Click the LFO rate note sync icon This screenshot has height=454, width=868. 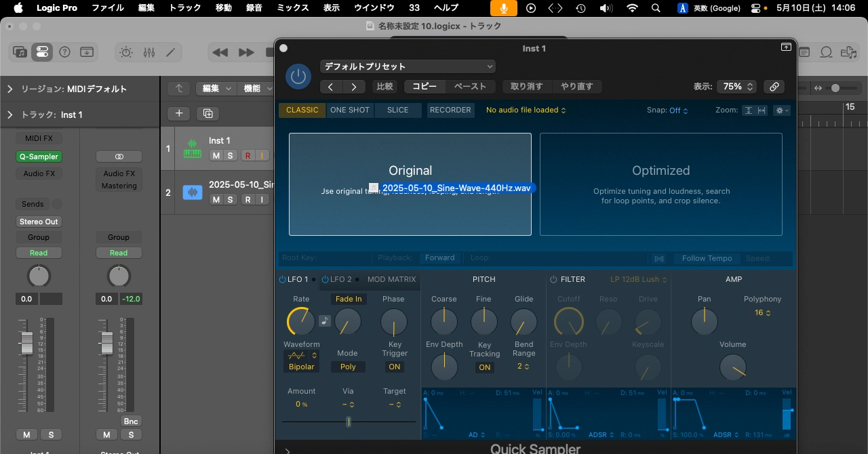click(x=325, y=321)
